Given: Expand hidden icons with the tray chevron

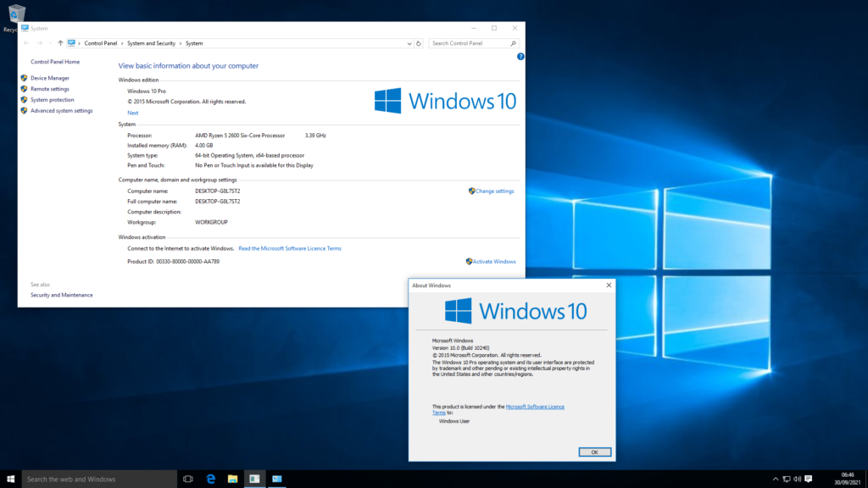Looking at the screenshot, I should pos(776,478).
